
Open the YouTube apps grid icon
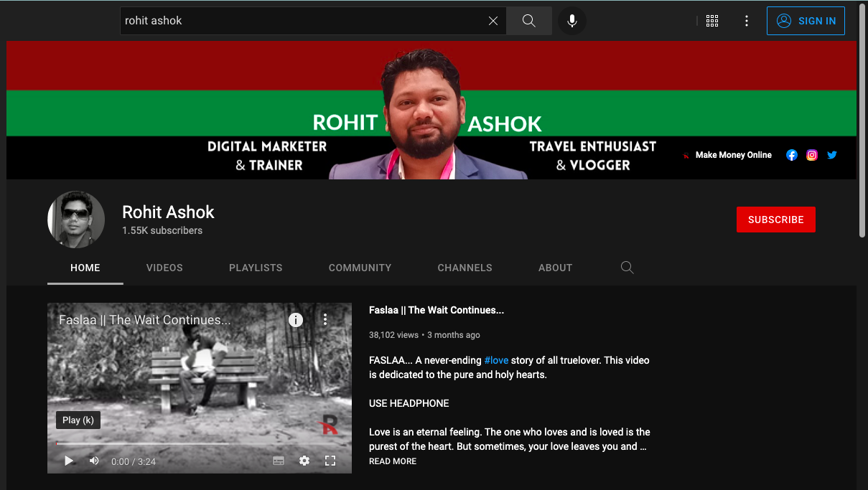coord(712,21)
